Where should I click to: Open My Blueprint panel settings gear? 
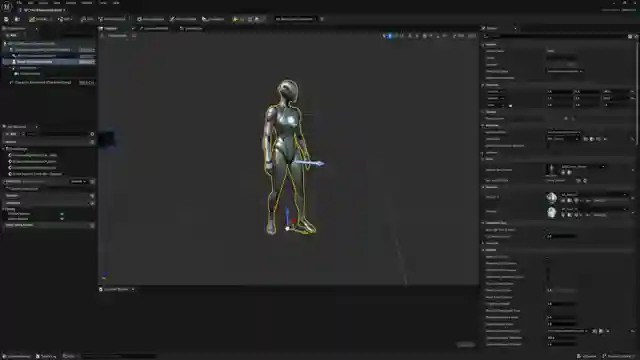pos(92,134)
